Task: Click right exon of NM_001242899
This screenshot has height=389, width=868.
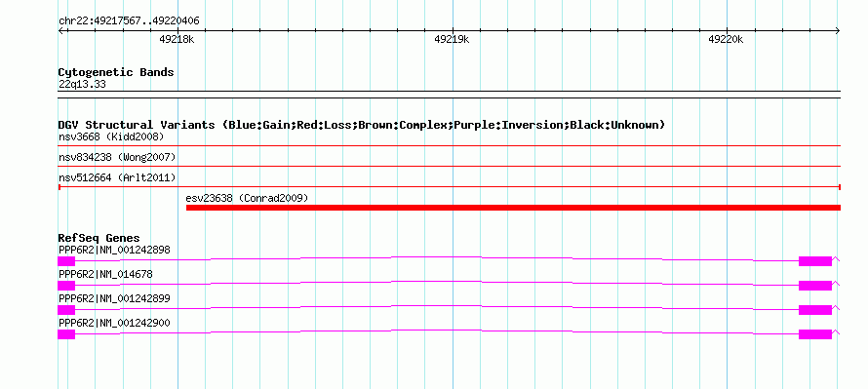Action: click(x=815, y=310)
